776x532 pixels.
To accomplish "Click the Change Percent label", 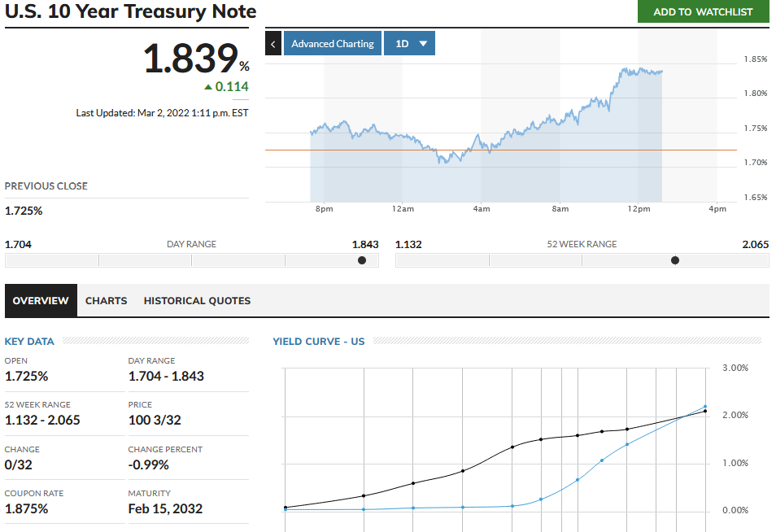I will pyautogui.click(x=165, y=449).
